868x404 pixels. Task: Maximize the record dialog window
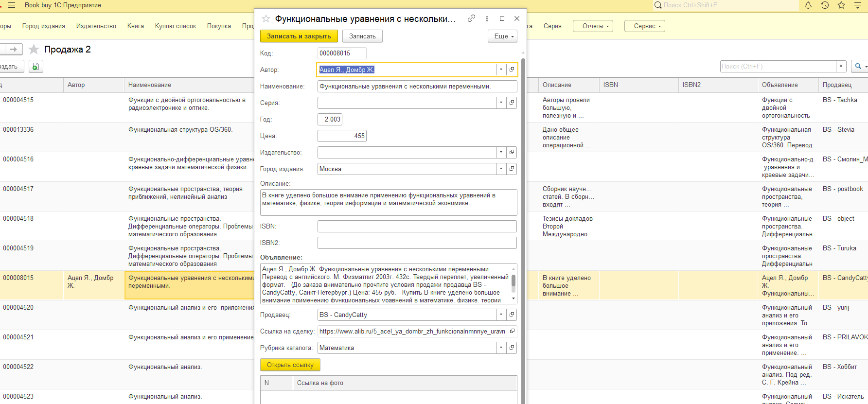pos(502,18)
